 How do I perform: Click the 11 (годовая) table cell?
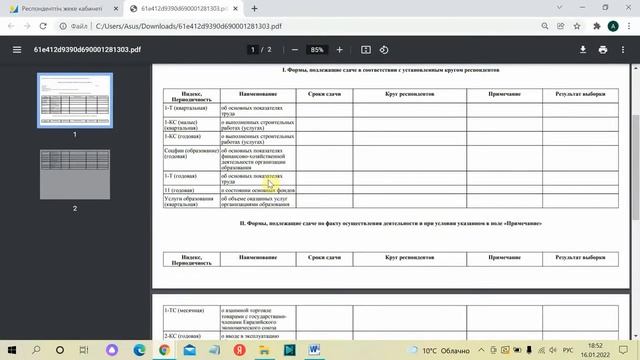[191, 190]
